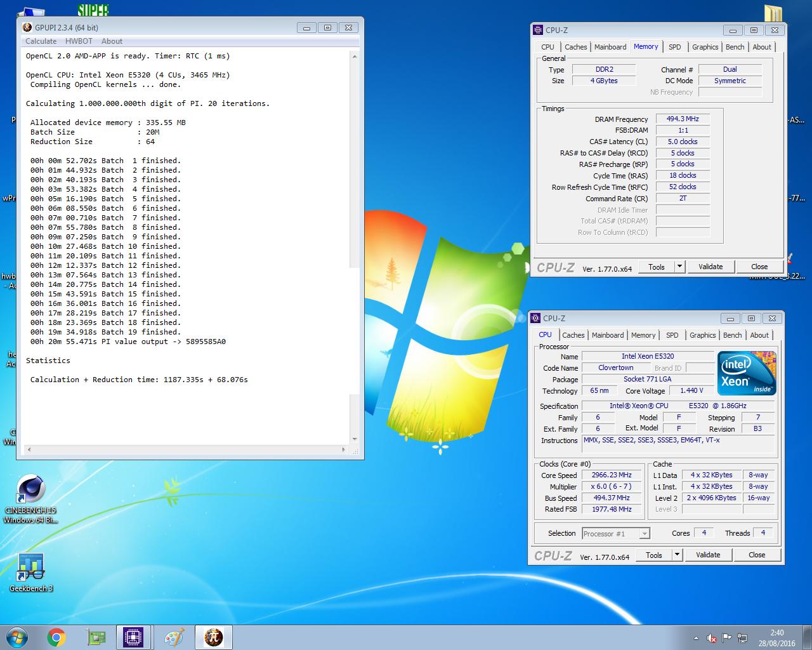
Task: Open About tab in CPU-Z Memory window
Action: (762, 47)
